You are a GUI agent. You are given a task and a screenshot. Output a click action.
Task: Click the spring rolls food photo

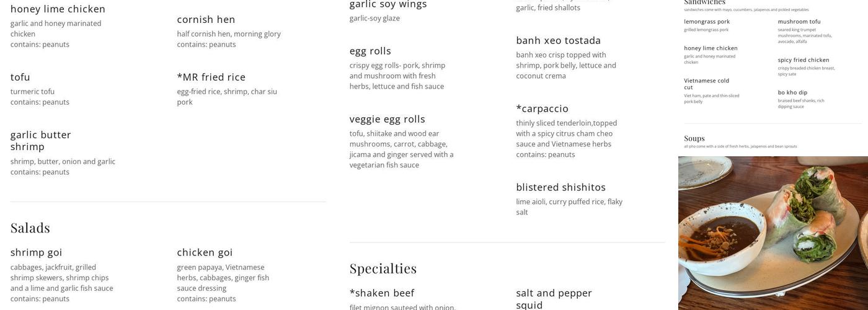tap(773, 232)
